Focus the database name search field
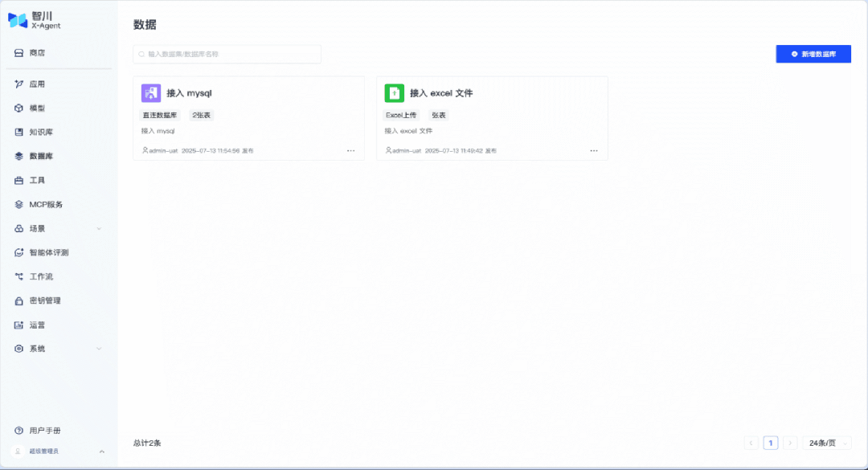The image size is (868, 470). 227,54
